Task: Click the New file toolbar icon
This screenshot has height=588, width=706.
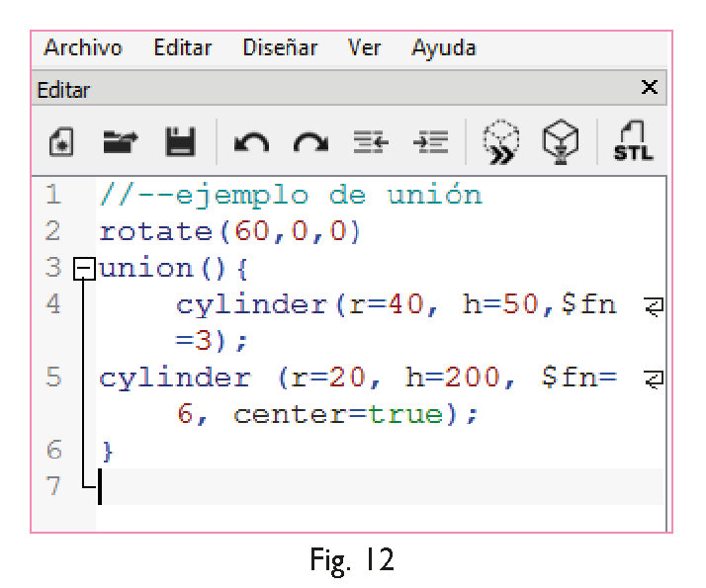Action: [60, 143]
